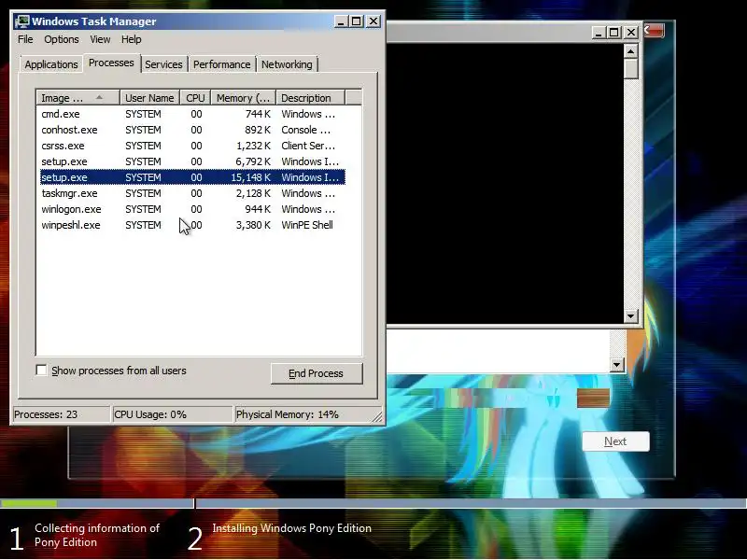Select the csrss.exe process

(x=192, y=146)
